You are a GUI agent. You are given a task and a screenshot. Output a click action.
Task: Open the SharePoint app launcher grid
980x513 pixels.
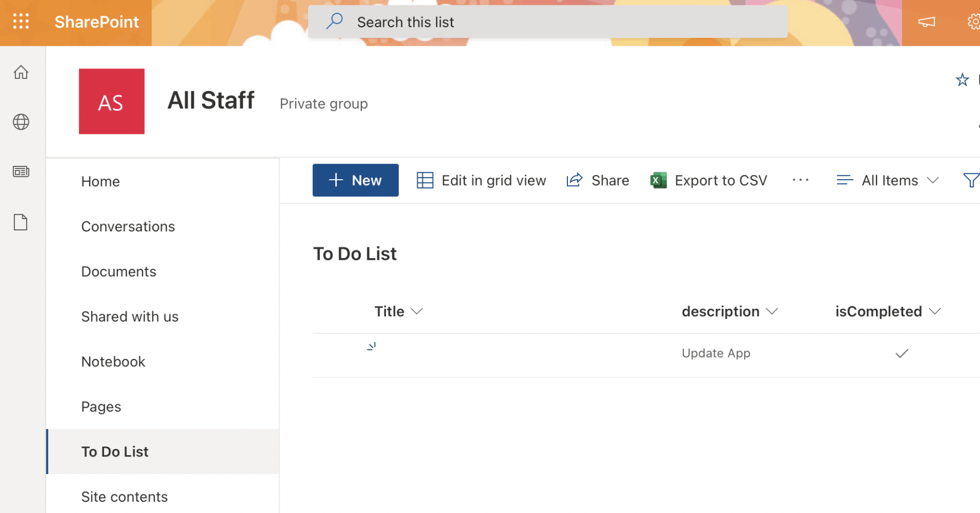coord(21,21)
